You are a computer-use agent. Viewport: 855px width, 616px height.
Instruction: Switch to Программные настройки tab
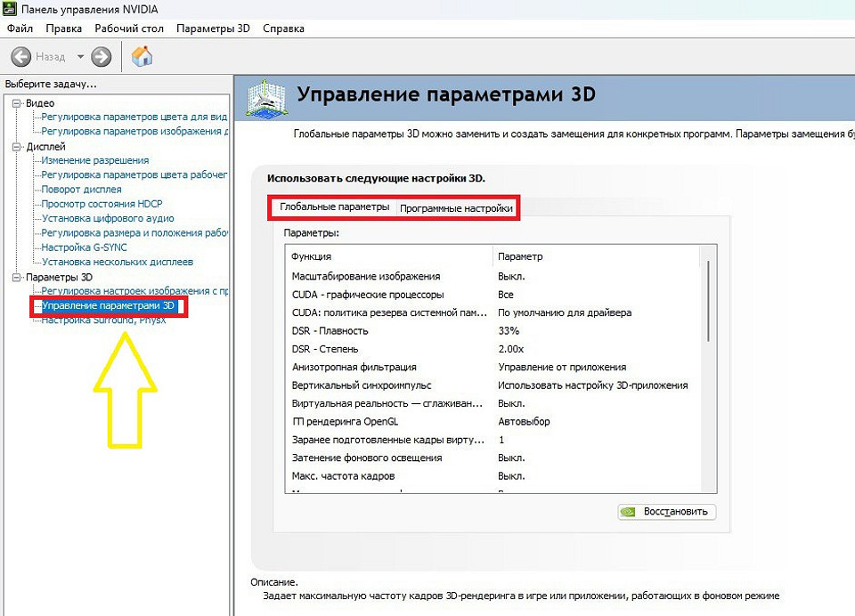coord(456,208)
